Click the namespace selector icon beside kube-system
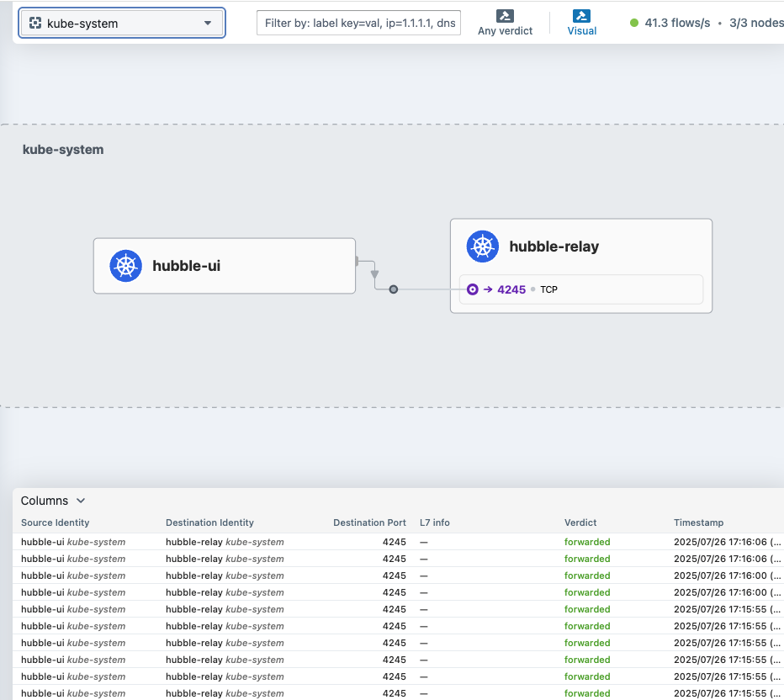Image resolution: width=784 pixels, height=700 pixels. [x=35, y=23]
